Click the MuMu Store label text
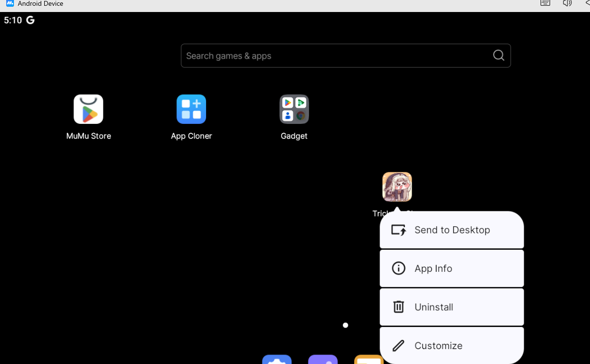The width and height of the screenshot is (590, 364). pyautogui.click(x=88, y=136)
